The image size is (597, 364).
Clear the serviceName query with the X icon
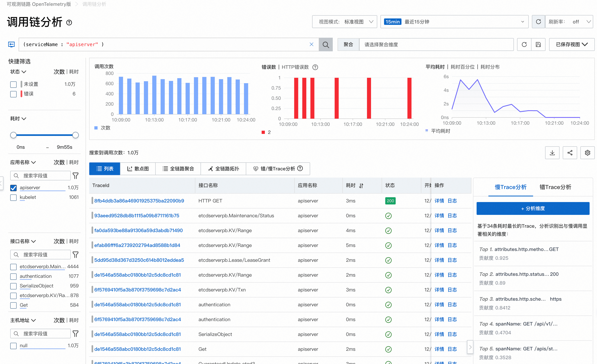point(311,44)
